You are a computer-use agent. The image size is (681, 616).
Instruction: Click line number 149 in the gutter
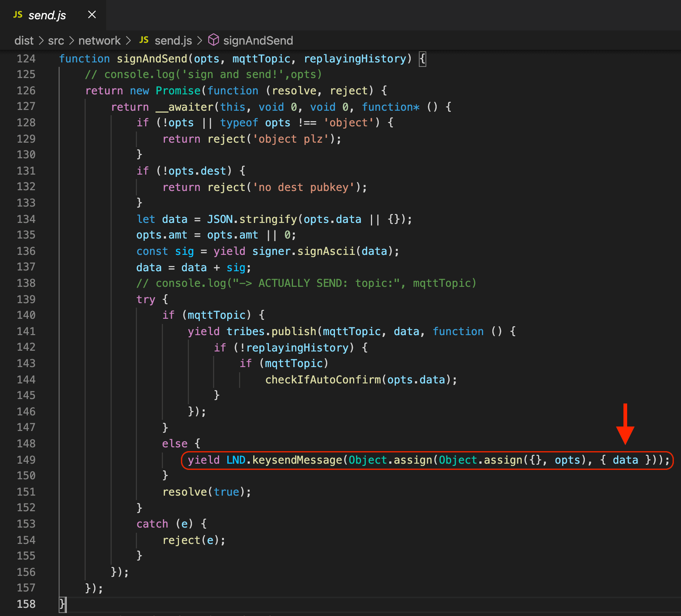26,460
